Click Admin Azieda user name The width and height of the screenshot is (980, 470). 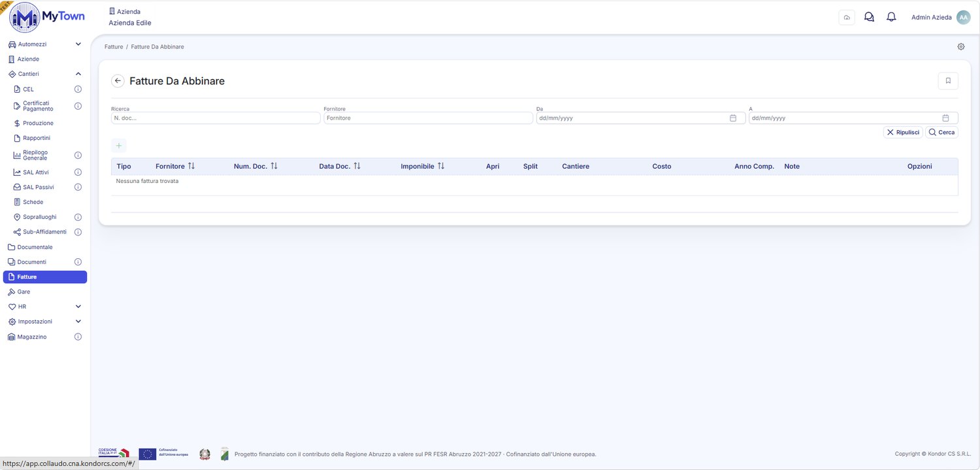click(931, 18)
